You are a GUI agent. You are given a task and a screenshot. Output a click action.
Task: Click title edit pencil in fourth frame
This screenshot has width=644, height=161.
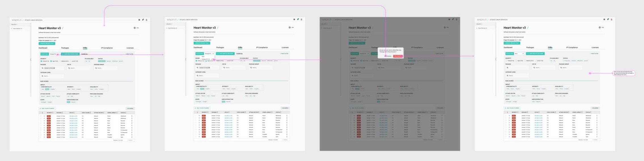(x=528, y=28)
